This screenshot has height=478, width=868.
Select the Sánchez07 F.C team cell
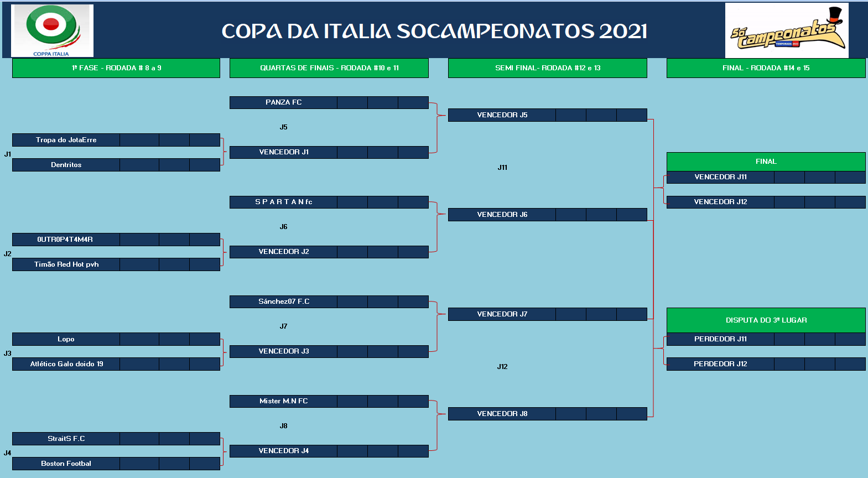[x=283, y=302]
